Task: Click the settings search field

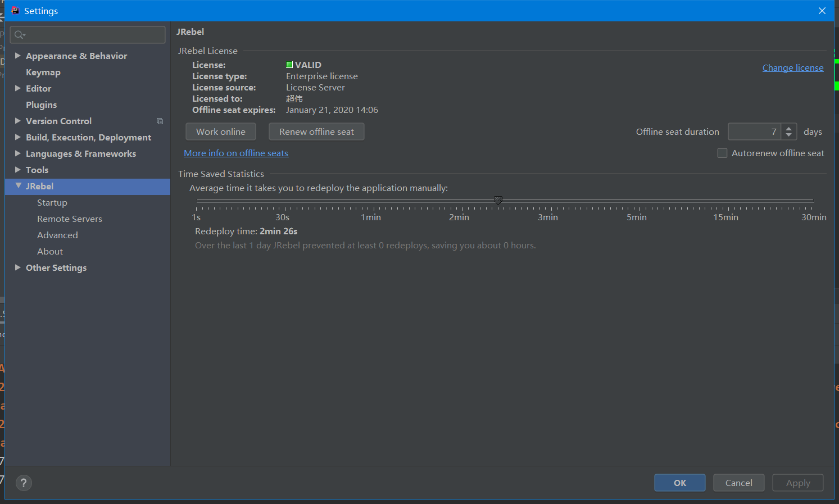Action: 88,35
